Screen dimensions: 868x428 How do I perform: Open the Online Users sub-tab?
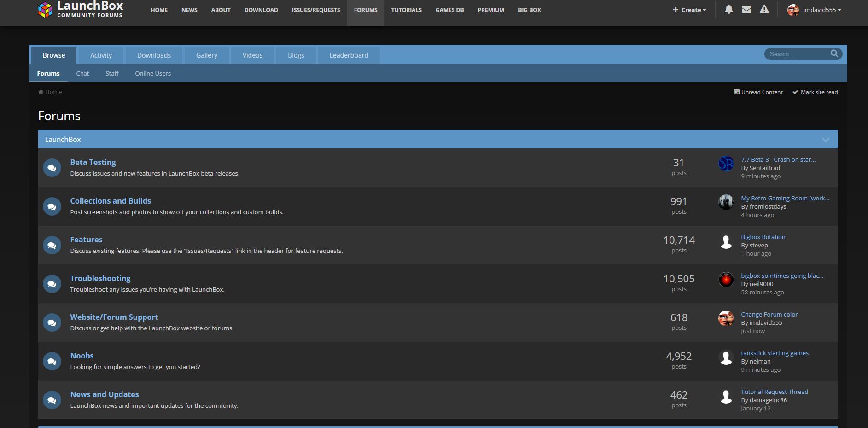tap(153, 73)
